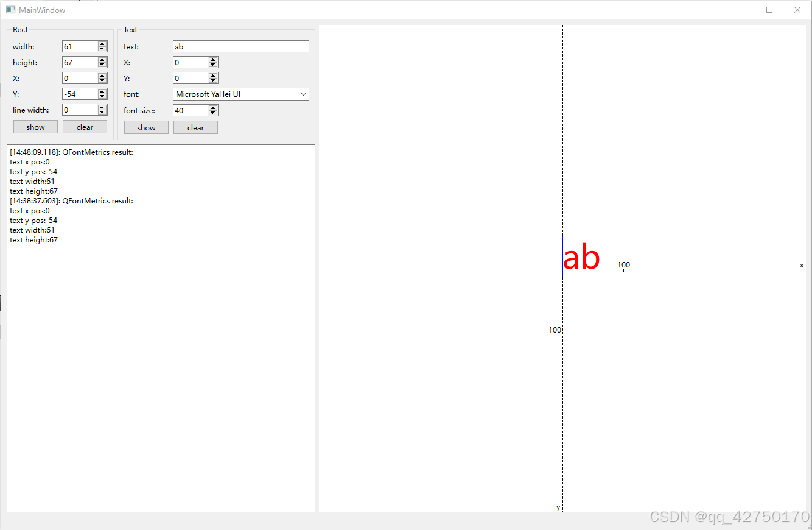This screenshot has height=530, width=812.
Task: Click the up arrow on width spinbox
Action: (x=102, y=43)
